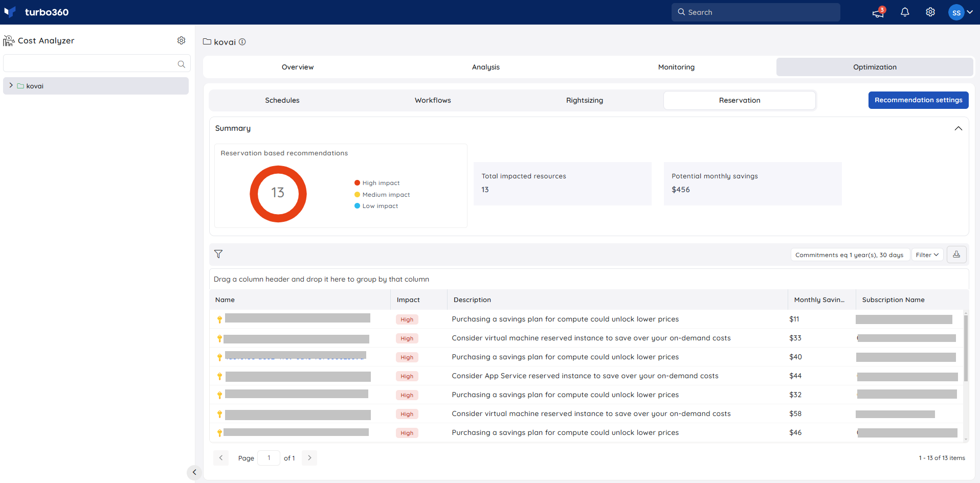This screenshot has width=980, height=483.
Task: Open the notifications bell icon
Action: [905, 12]
